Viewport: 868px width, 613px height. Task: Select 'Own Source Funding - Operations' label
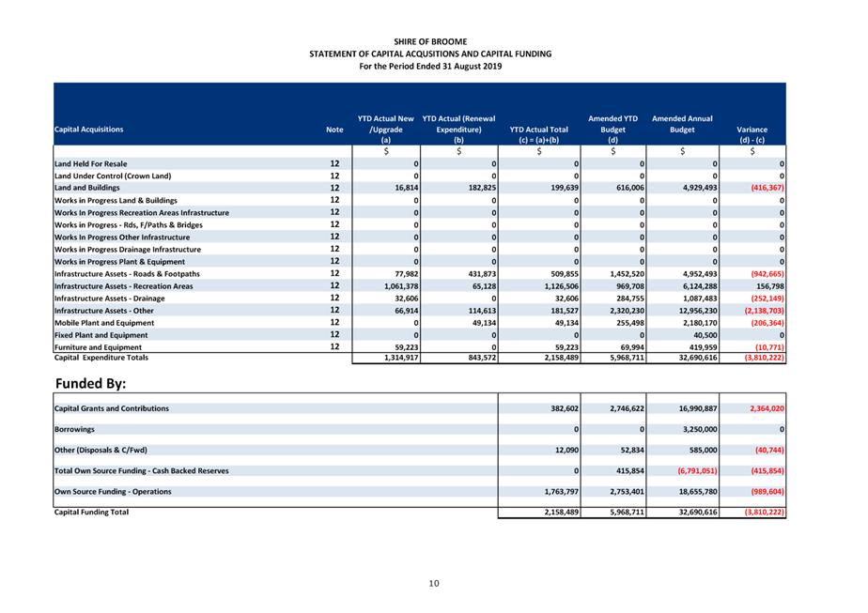(x=113, y=491)
